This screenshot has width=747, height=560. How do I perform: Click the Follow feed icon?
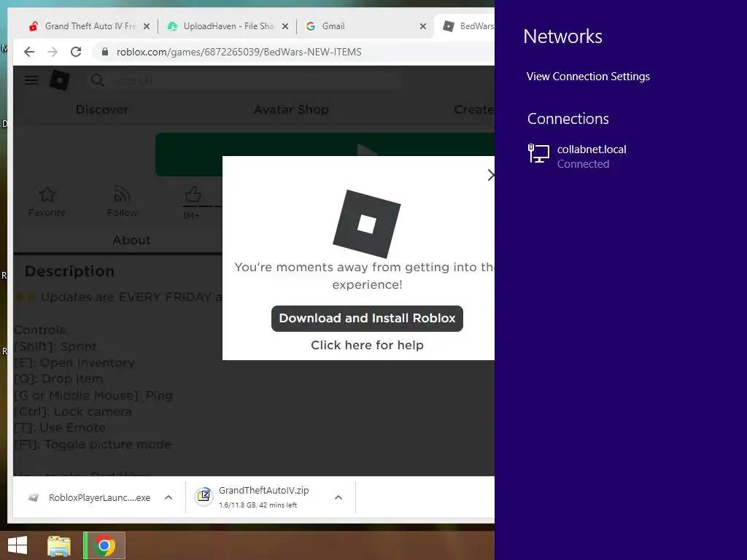[x=123, y=194]
